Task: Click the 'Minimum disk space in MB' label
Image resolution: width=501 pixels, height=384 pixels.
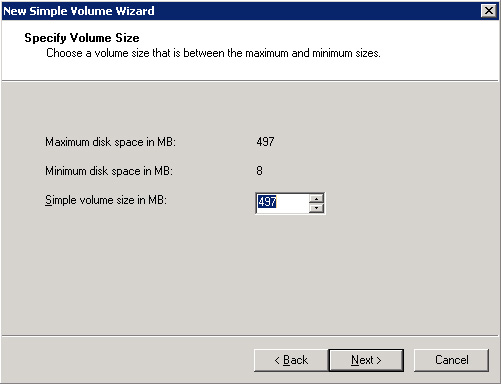Action: click(109, 171)
